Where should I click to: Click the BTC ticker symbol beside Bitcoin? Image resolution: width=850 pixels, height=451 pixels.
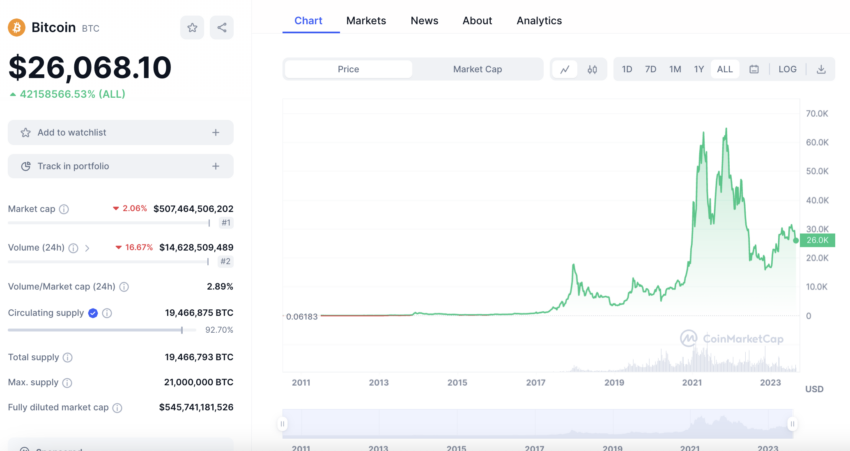(x=91, y=29)
